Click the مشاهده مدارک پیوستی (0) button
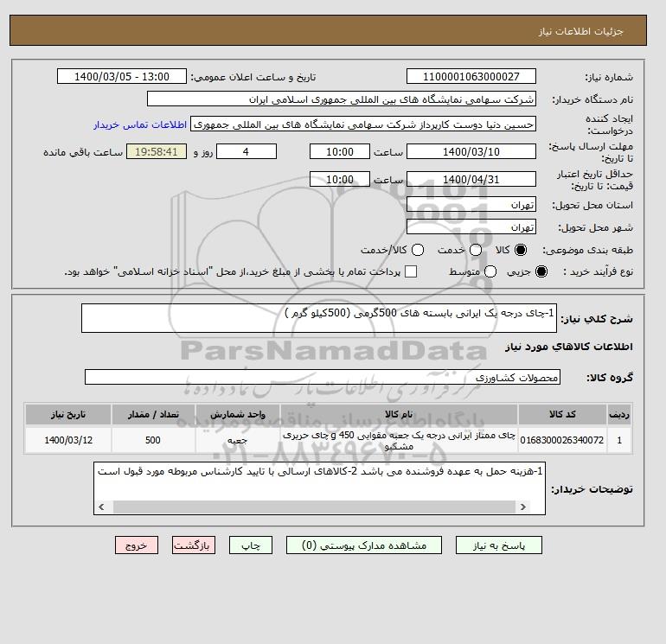This screenshot has height=644, width=666. point(364,545)
